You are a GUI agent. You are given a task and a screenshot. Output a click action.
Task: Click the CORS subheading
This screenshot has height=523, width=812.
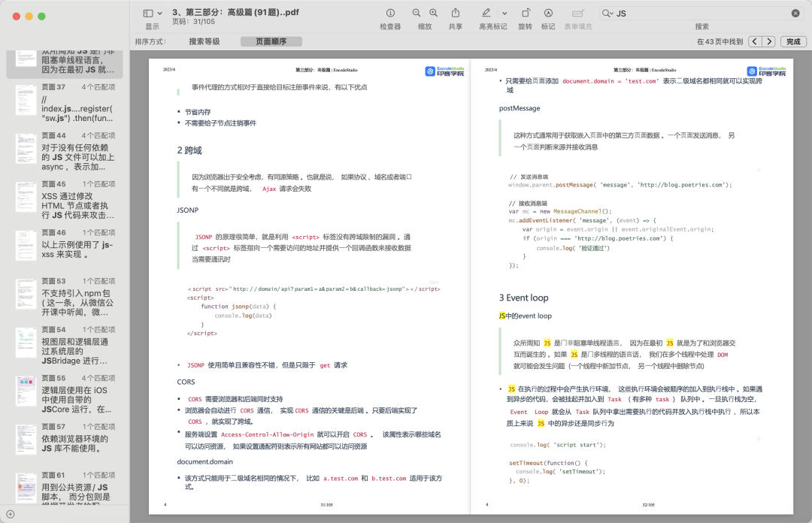(x=186, y=382)
